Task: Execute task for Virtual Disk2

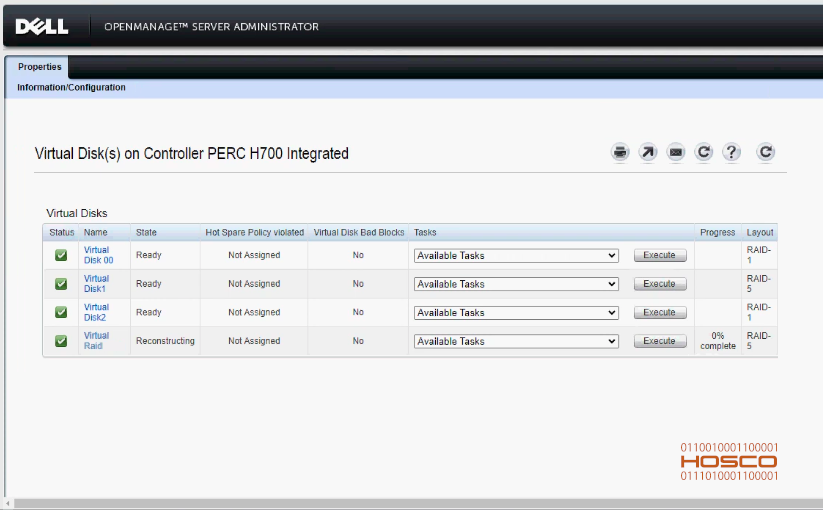Action: 660,312
